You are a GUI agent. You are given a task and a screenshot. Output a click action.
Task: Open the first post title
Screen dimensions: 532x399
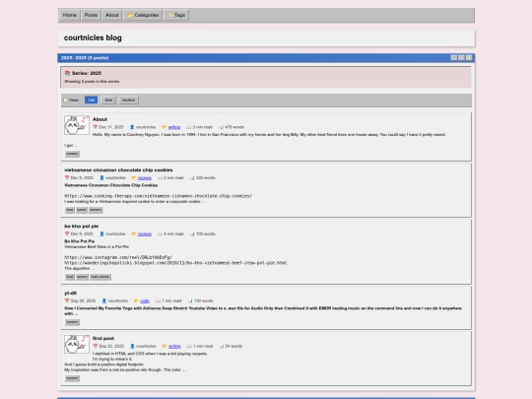click(103, 338)
